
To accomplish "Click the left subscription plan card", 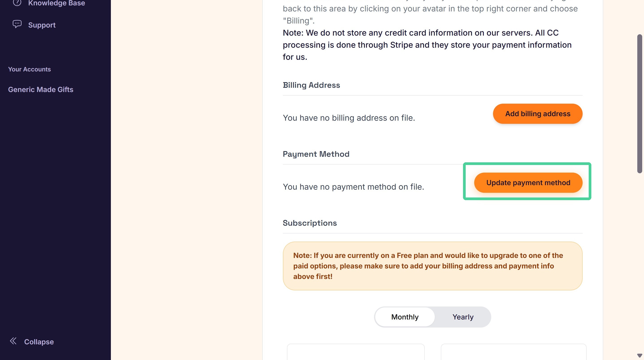I will click(356, 352).
